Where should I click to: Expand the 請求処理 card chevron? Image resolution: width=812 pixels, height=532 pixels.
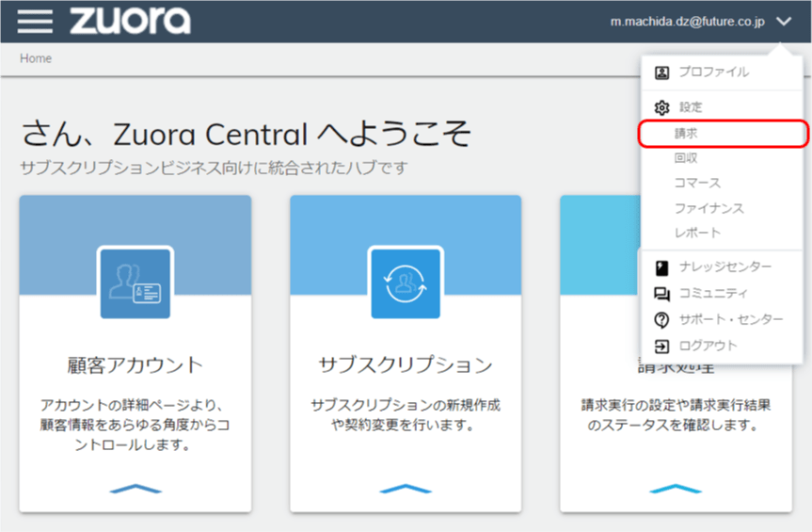click(x=676, y=489)
